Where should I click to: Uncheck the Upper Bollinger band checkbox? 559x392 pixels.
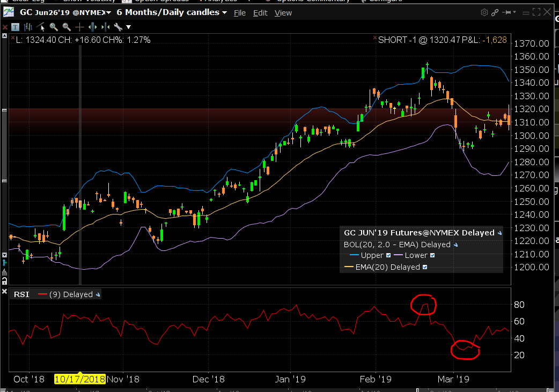[x=388, y=255]
